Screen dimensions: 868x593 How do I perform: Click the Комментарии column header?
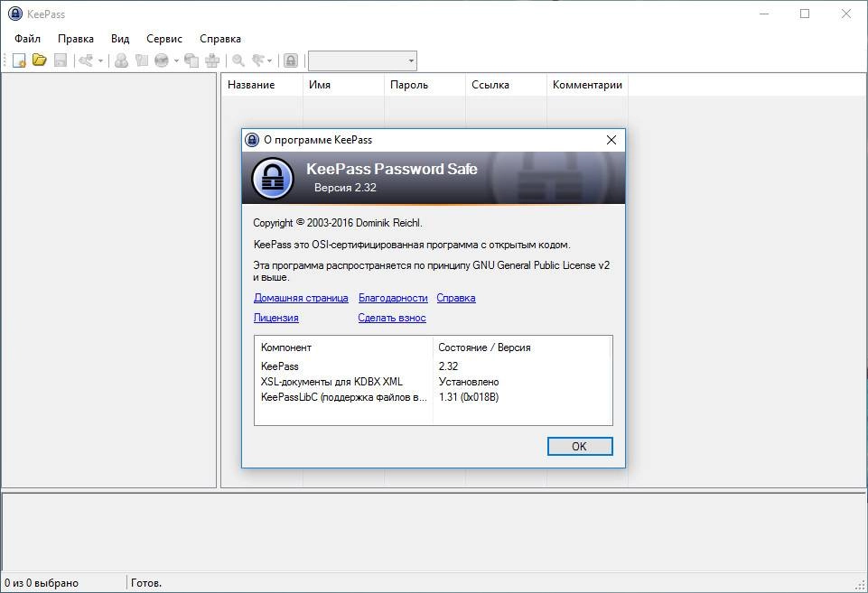(587, 85)
